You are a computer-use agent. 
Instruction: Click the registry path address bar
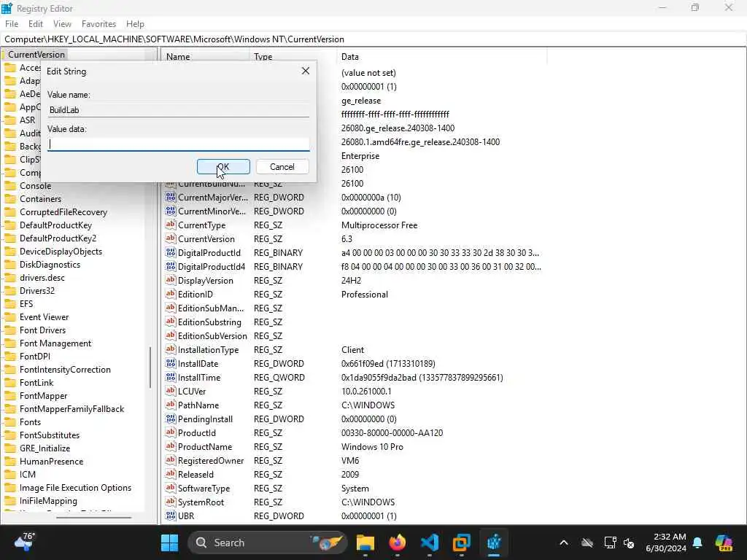pos(373,39)
